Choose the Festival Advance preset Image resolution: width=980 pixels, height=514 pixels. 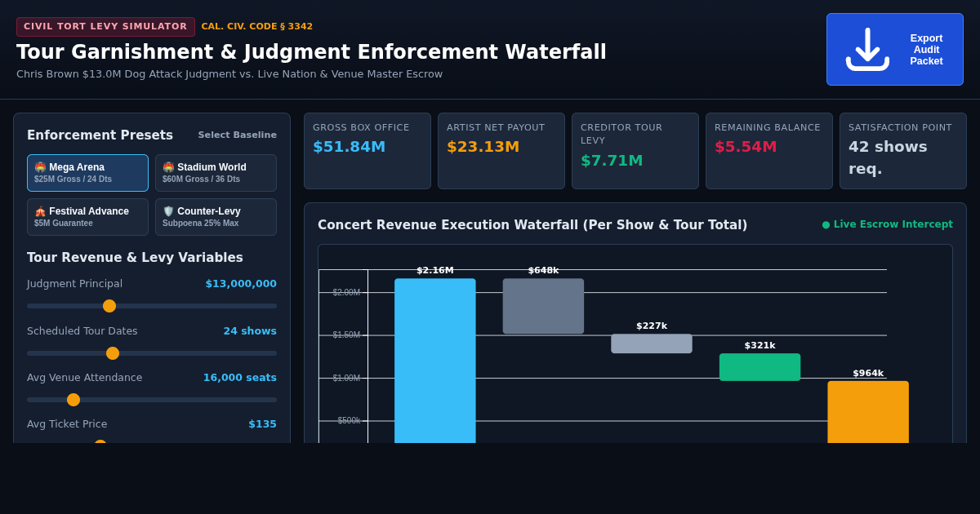(87, 217)
